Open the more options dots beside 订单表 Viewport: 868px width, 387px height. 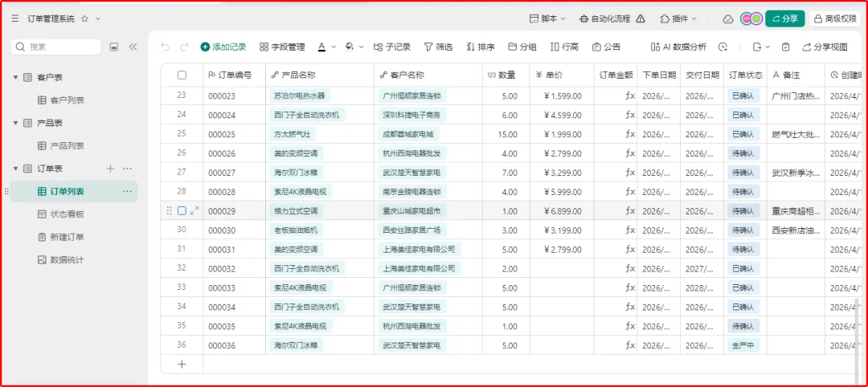pos(127,168)
